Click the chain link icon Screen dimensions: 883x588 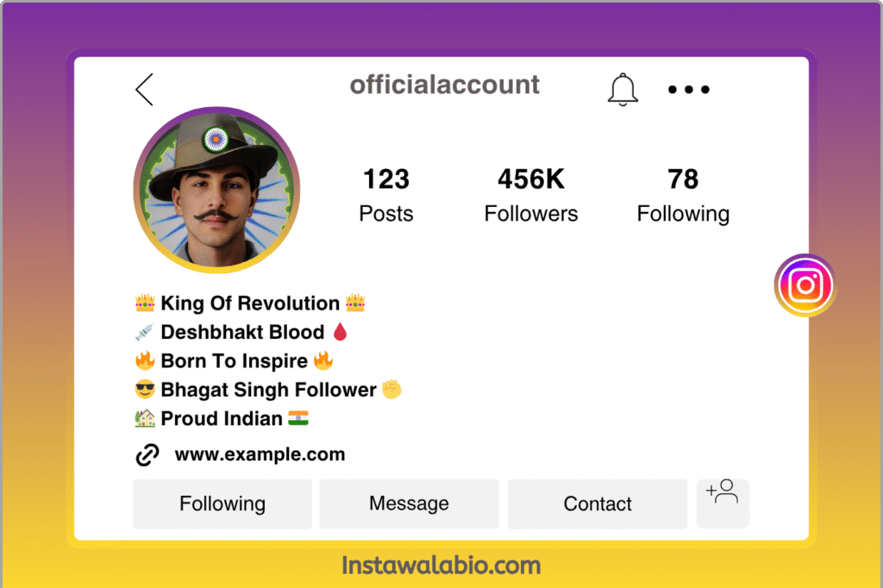coord(147,455)
